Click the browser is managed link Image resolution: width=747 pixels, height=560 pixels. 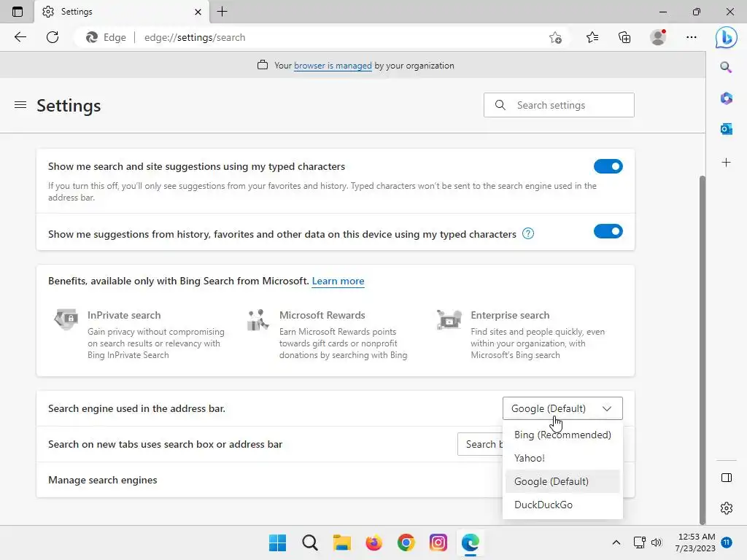click(333, 65)
